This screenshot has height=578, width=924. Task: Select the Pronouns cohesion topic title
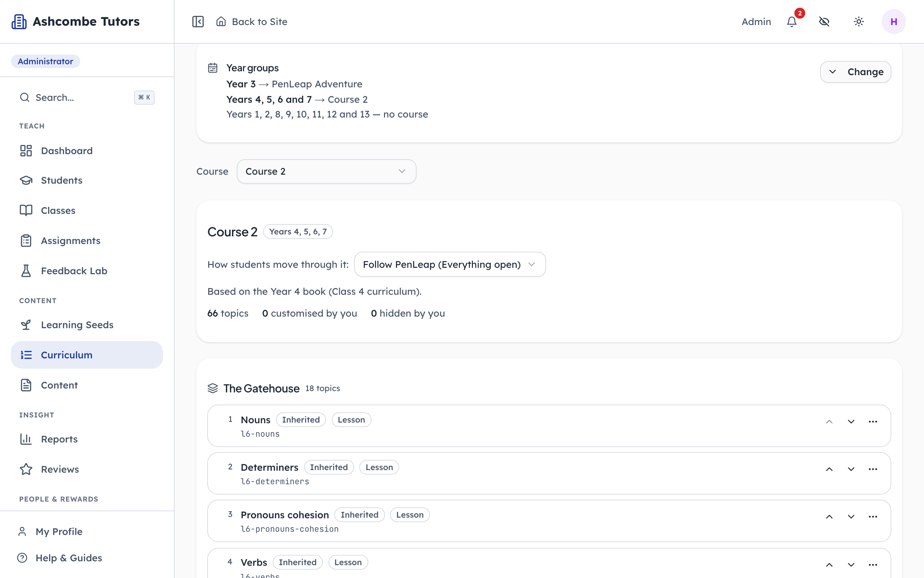(285, 514)
